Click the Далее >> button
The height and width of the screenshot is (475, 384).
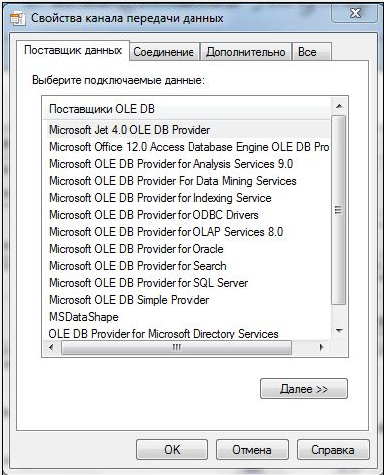click(304, 389)
